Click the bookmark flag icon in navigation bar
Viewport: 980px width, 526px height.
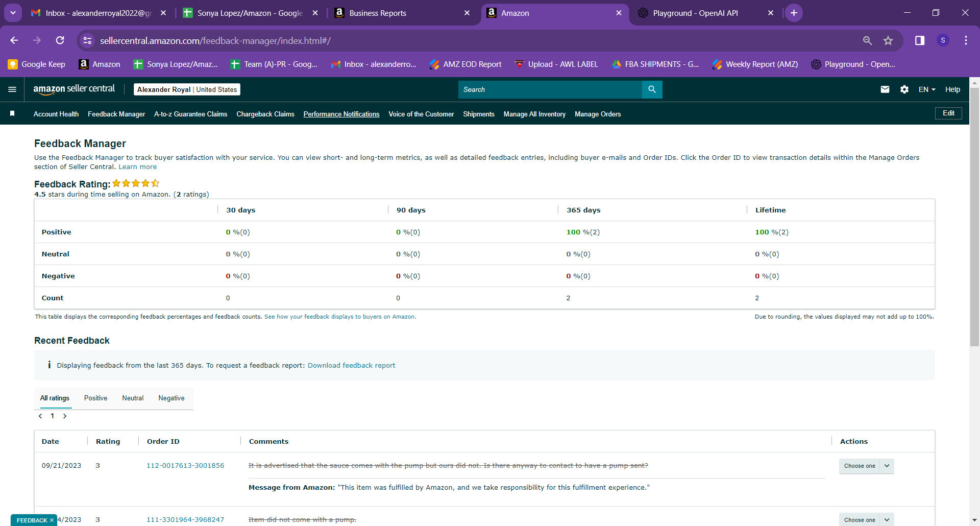[x=12, y=113]
